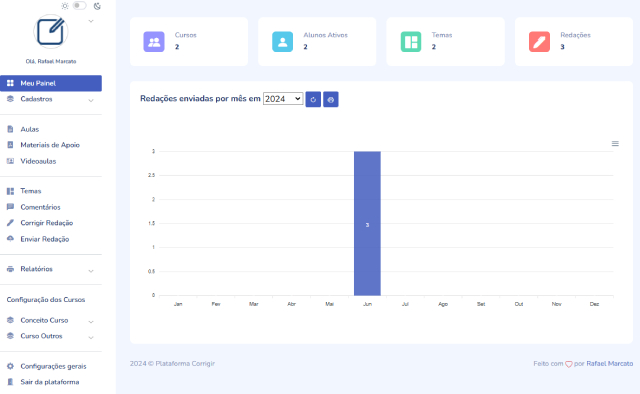Click the green Temas card icon
This screenshot has height=394, width=640.
coord(411,42)
